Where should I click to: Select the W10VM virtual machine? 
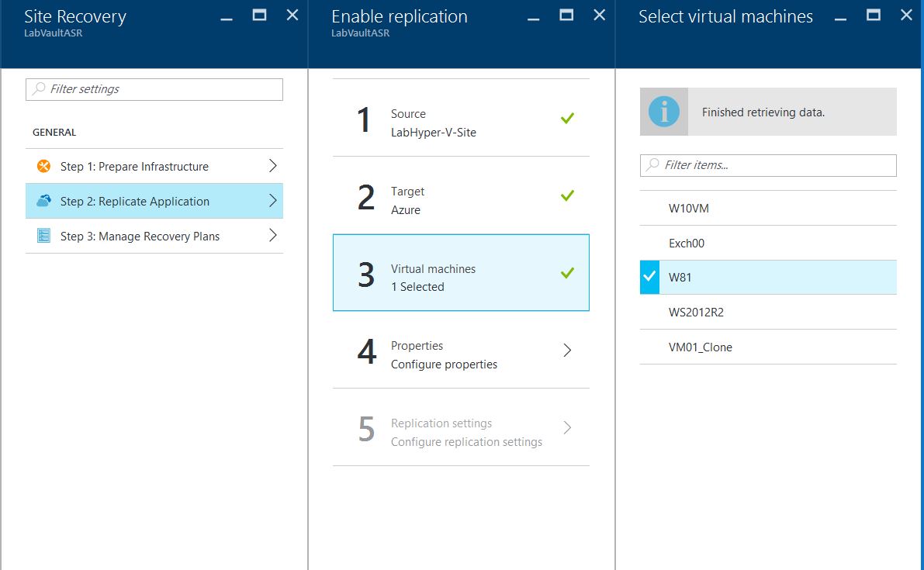[689, 208]
